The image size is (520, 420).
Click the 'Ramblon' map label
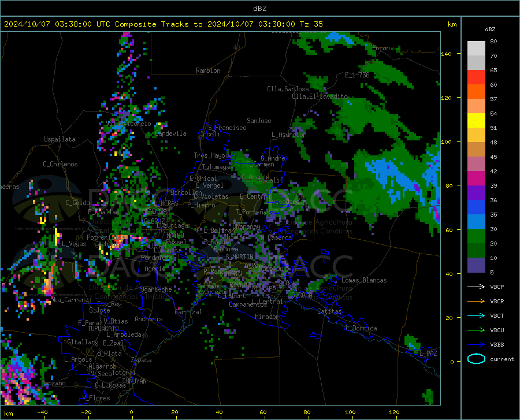click(x=208, y=70)
